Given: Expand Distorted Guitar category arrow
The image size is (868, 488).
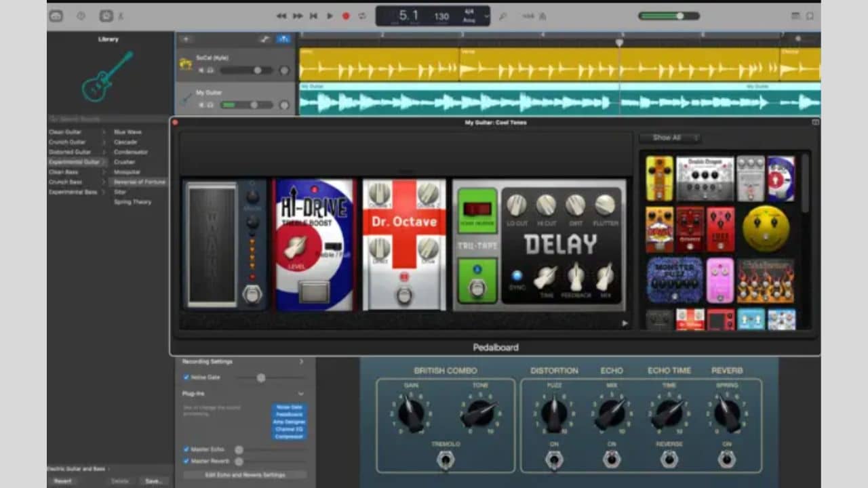Looking at the screenshot, I should click(x=104, y=152).
